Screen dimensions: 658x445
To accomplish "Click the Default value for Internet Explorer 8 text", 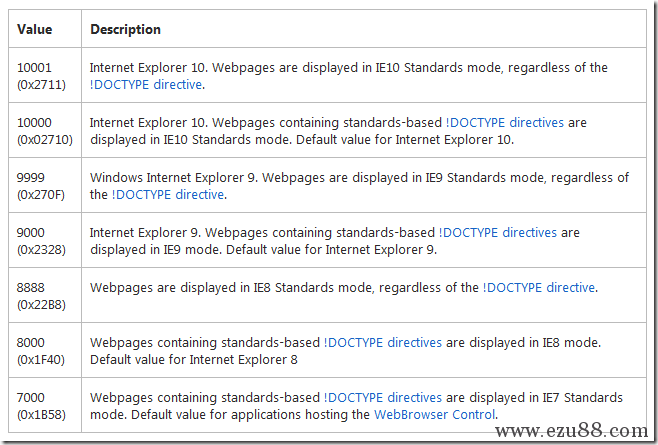I will click(193, 360).
